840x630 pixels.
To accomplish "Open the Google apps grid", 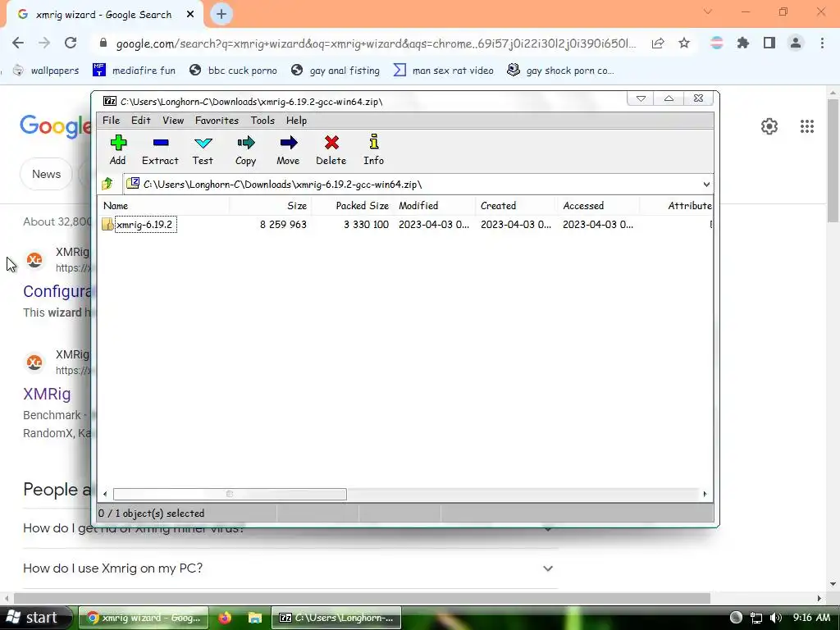I will tap(807, 126).
